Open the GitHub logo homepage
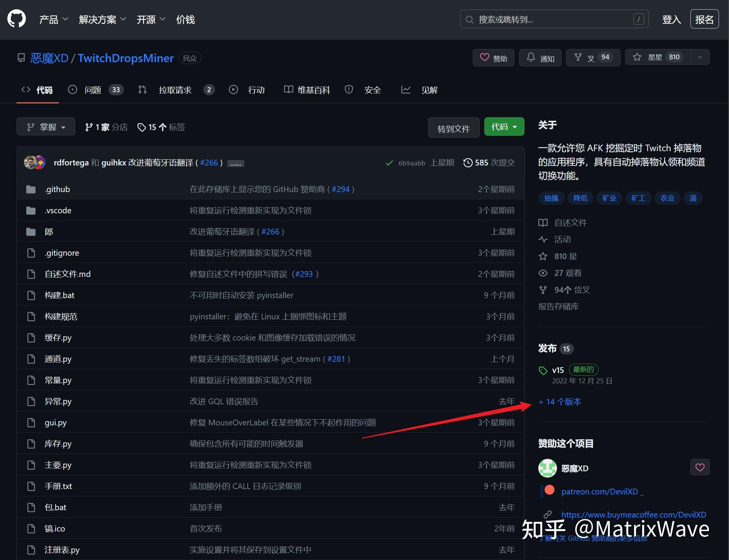 [x=17, y=19]
